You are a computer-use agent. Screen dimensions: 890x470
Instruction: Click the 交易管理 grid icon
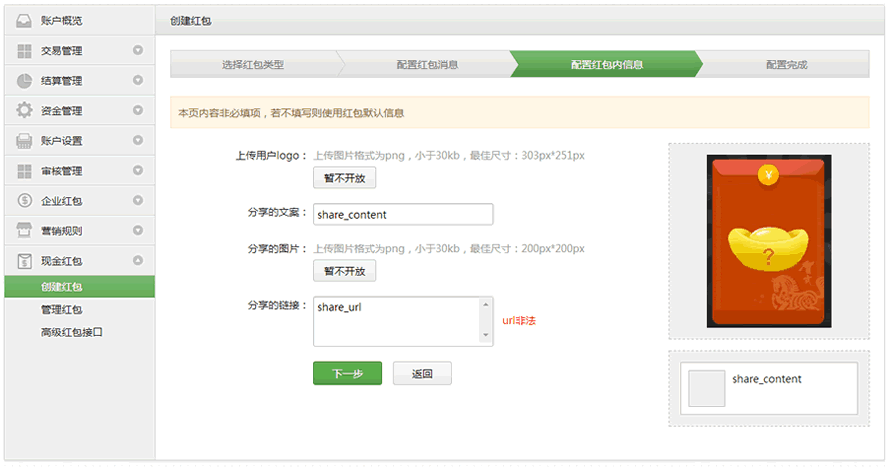tap(24, 51)
